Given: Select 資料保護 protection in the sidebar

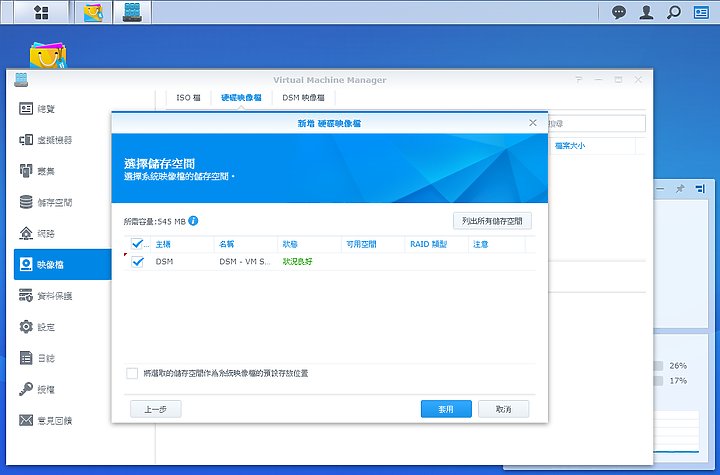Looking at the screenshot, I should (62, 296).
